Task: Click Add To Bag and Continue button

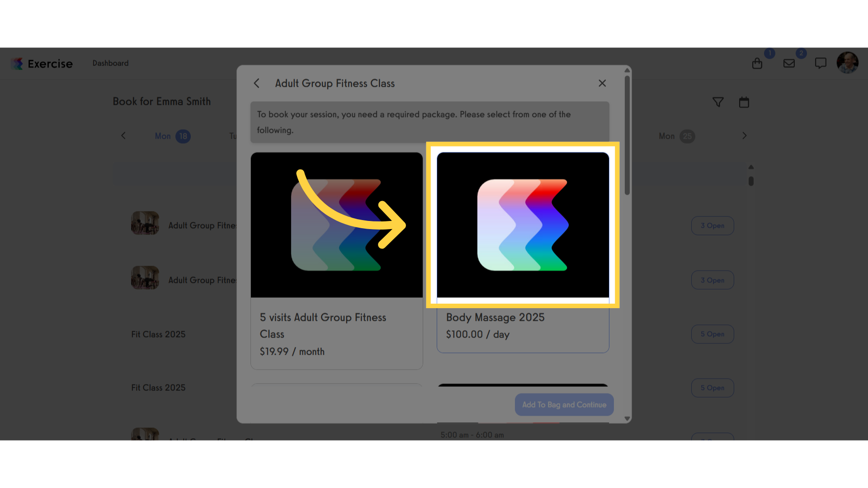Action: (564, 405)
